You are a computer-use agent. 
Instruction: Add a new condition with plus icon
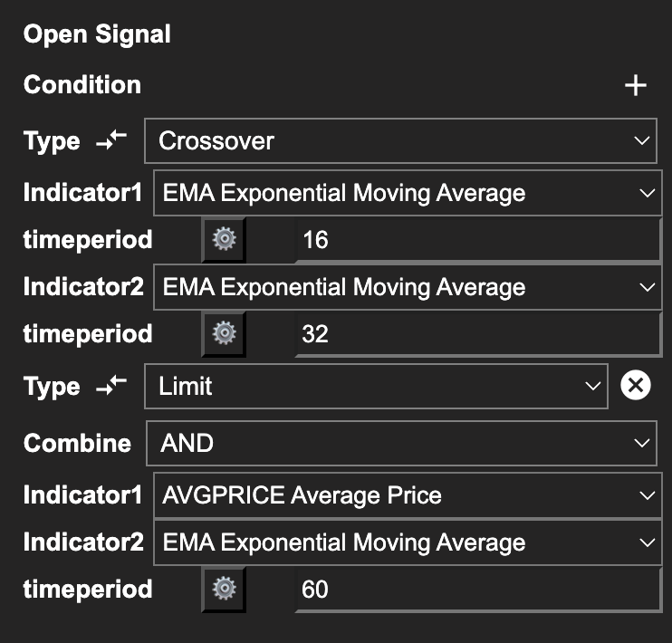[x=636, y=86]
